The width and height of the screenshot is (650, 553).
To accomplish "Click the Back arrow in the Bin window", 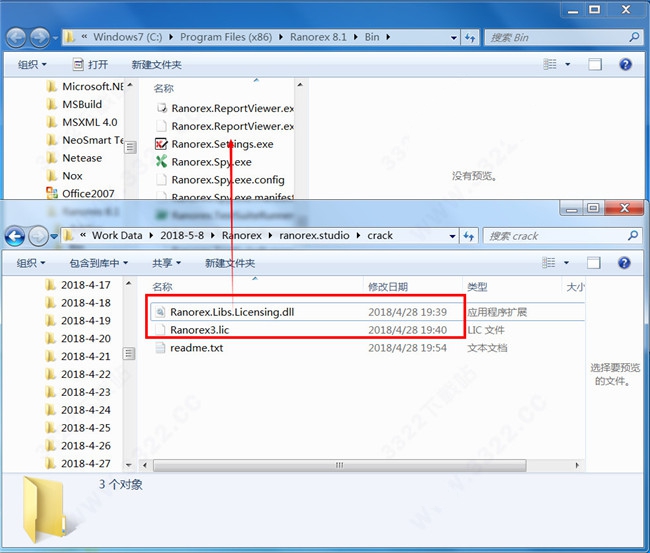I will click(x=17, y=38).
